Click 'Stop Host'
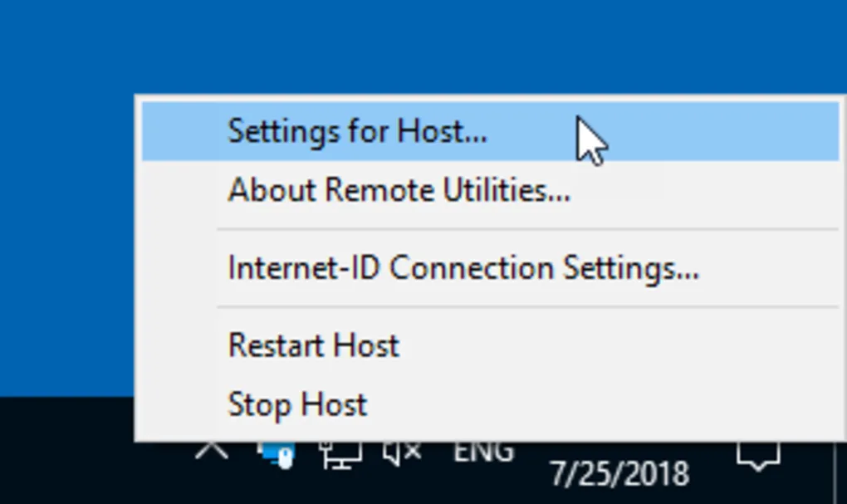This screenshot has width=847, height=504. click(x=296, y=404)
